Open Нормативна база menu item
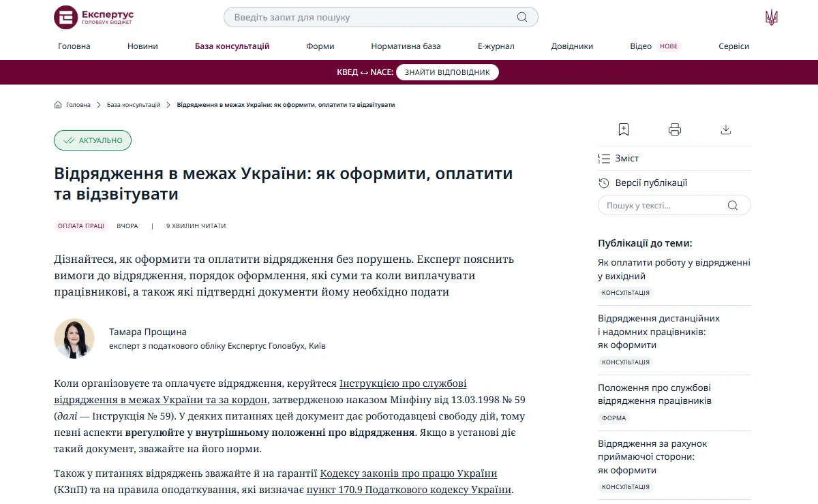This screenshot has width=818, height=504. coord(406,46)
